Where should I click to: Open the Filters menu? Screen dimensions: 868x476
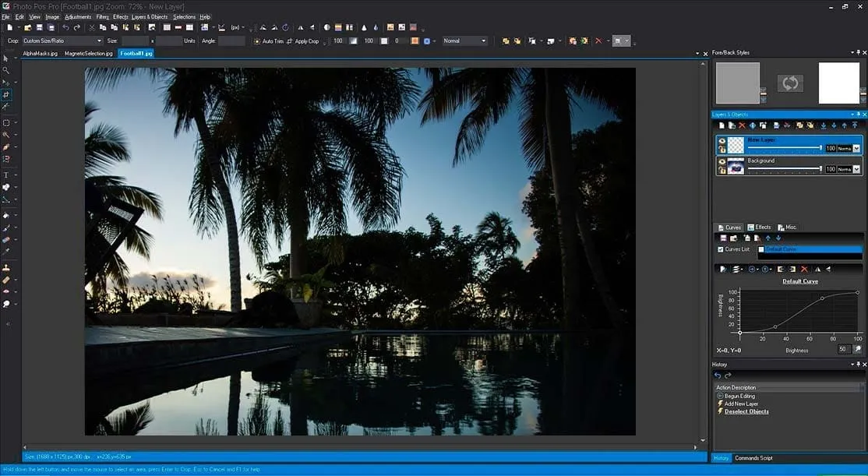(x=102, y=16)
